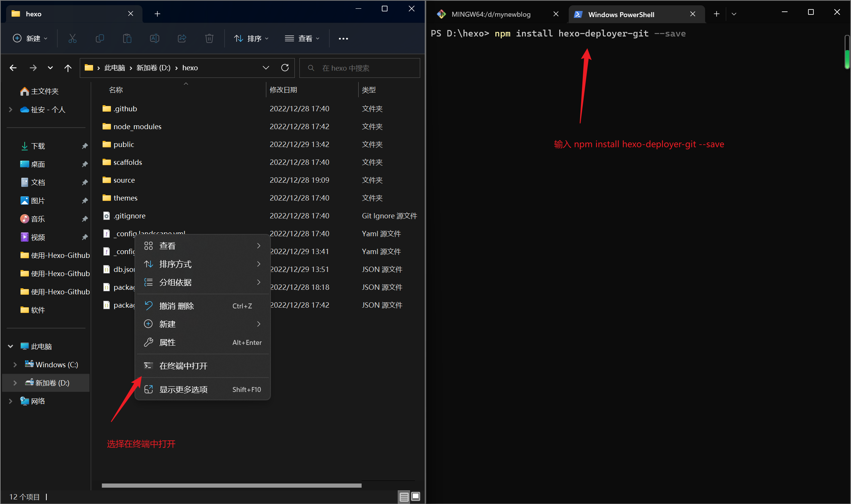Open the 查看 view dropdown in toolbar
Image resolution: width=851 pixels, height=504 pixels.
pyautogui.click(x=302, y=38)
